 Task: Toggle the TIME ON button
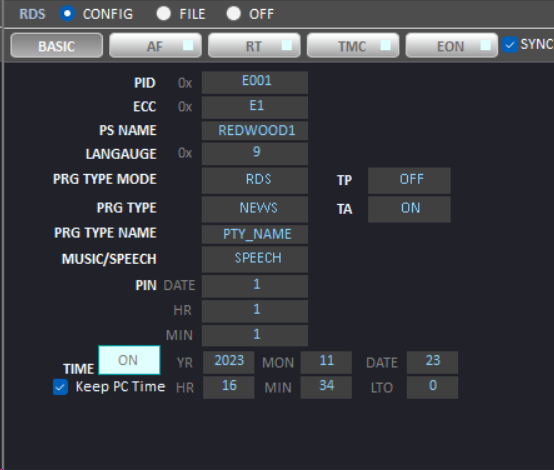coord(129,360)
